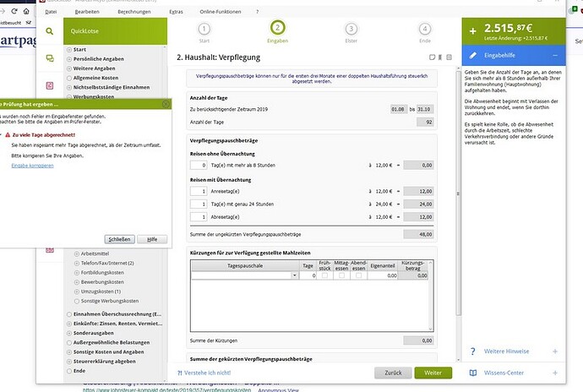This screenshot has width=583, height=392.
Task: Jump to step 4 Ende circle
Action: [x=425, y=29]
